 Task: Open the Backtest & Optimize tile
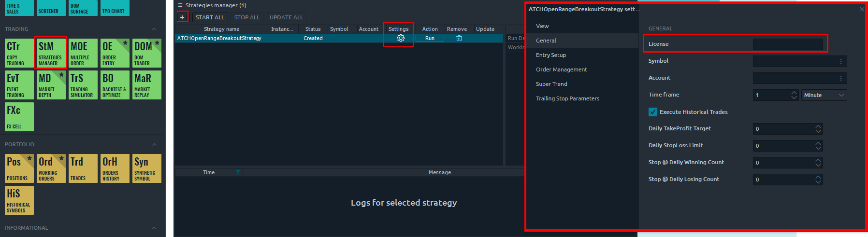pyautogui.click(x=115, y=85)
